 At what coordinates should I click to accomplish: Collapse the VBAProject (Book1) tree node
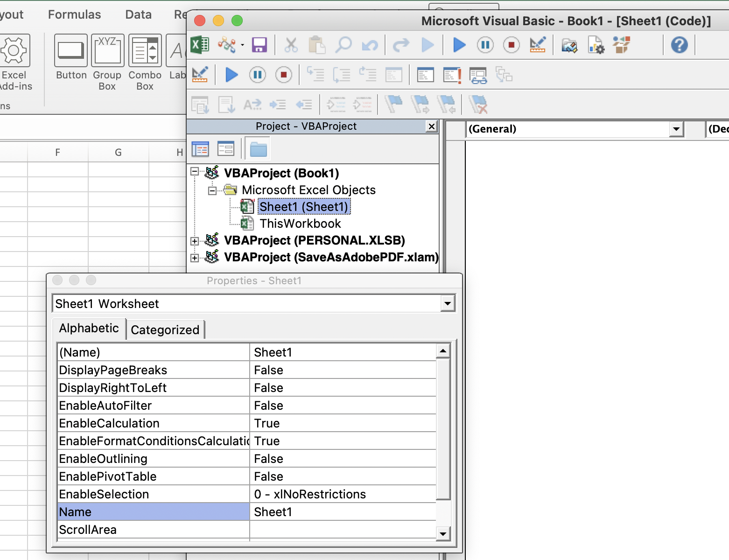[x=195, y=172]
